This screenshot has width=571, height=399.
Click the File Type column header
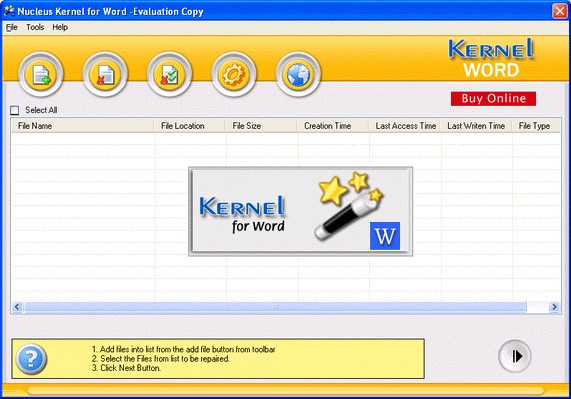click(x=536, y=126)
